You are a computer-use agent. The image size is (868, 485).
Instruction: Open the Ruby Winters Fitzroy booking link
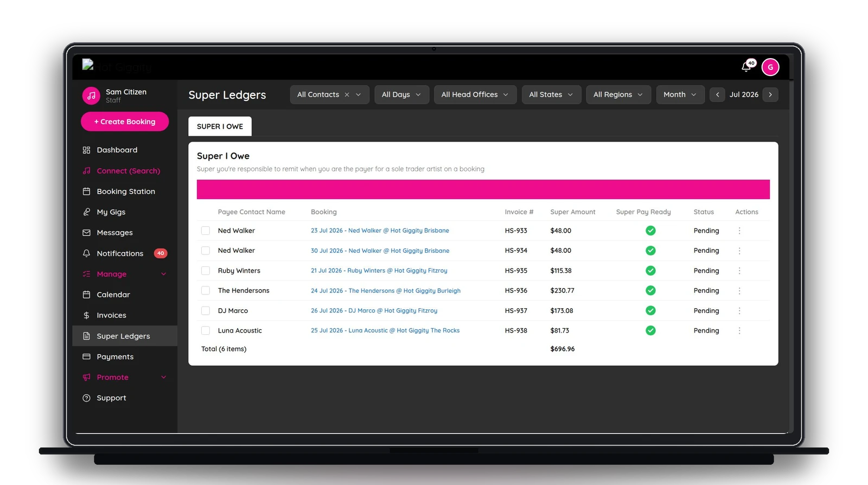tap(379, 271)
